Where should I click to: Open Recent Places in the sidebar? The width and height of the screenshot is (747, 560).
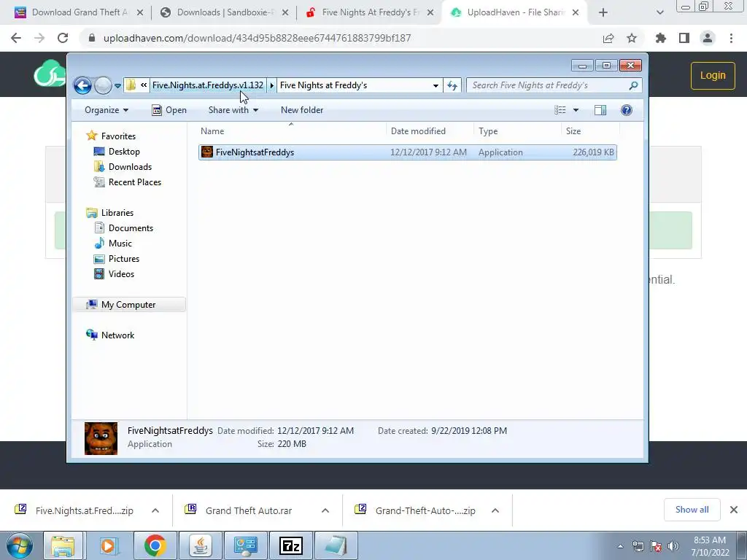(x=135, y=182)
